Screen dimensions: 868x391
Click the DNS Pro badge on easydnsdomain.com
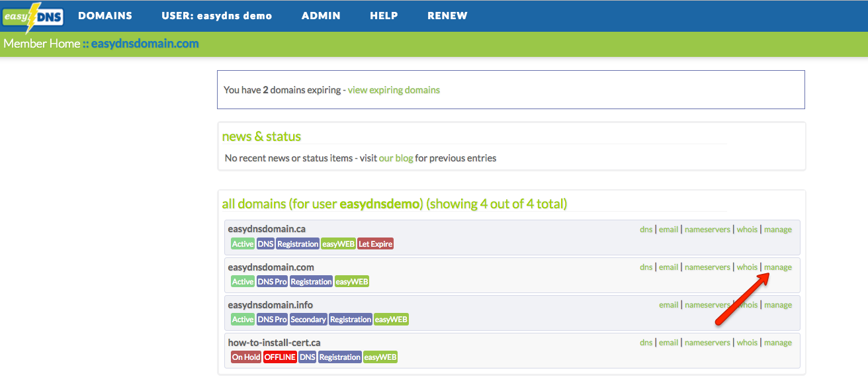pos(272,282)
